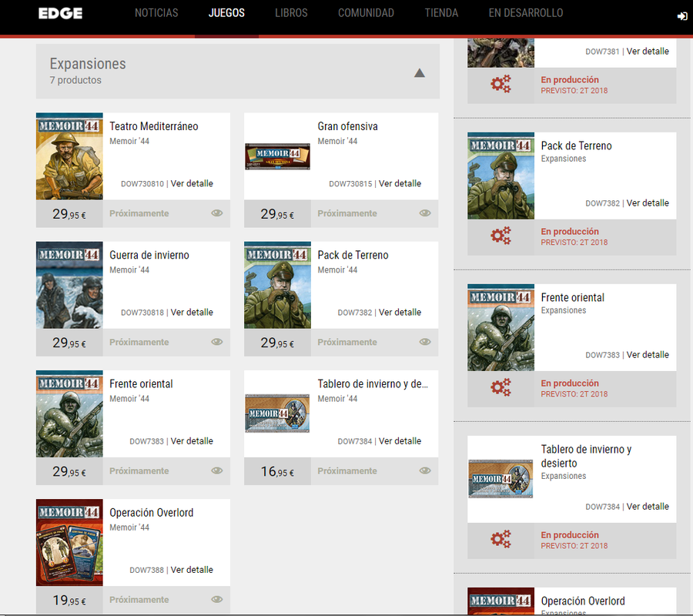Toggle watch eye for Teatro Mediterráneo
Viewport: 693px width, 616px height.
tap(217, 213)
